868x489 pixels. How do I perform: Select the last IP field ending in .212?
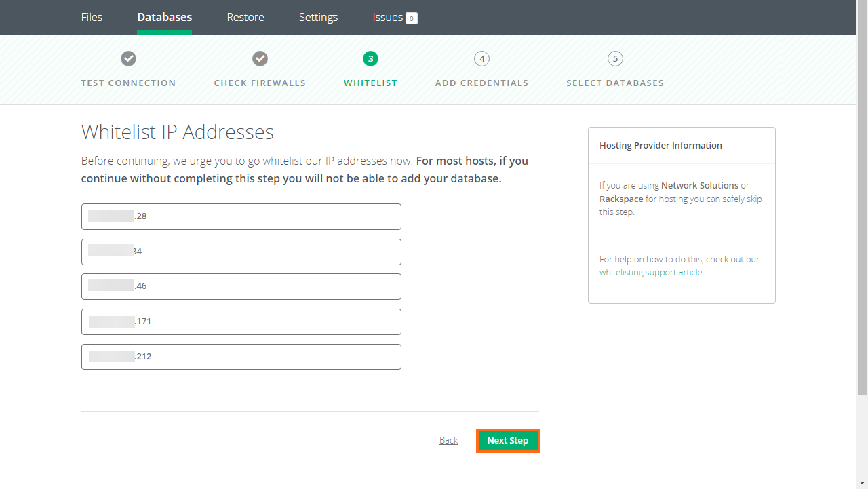[241, 356]
